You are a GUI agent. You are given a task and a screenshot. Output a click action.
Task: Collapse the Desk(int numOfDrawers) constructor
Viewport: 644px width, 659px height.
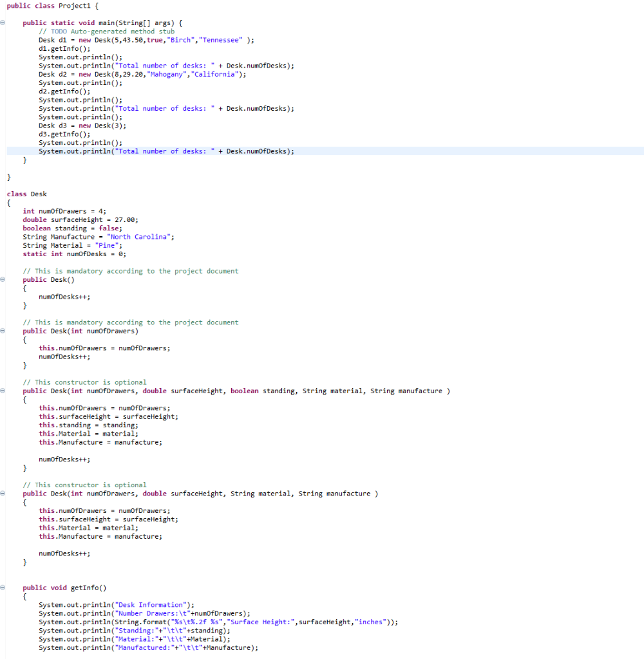click(x=4, y=331)
